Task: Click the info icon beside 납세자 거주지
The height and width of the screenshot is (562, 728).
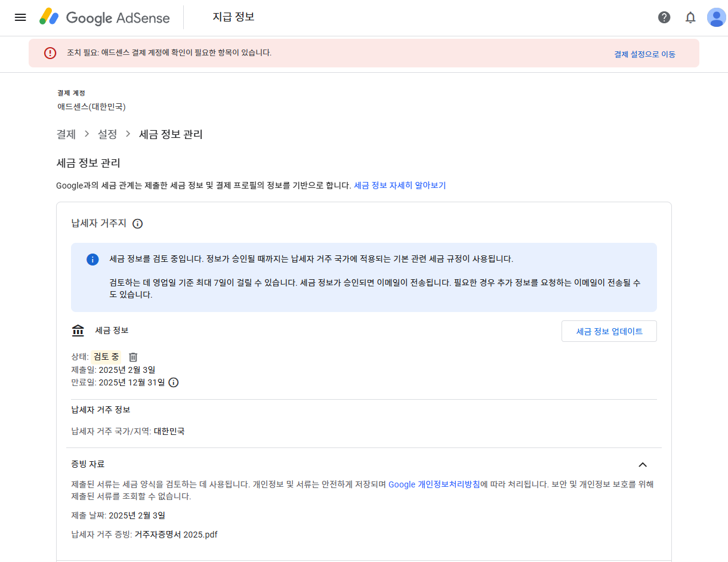Action: [138, 223]
